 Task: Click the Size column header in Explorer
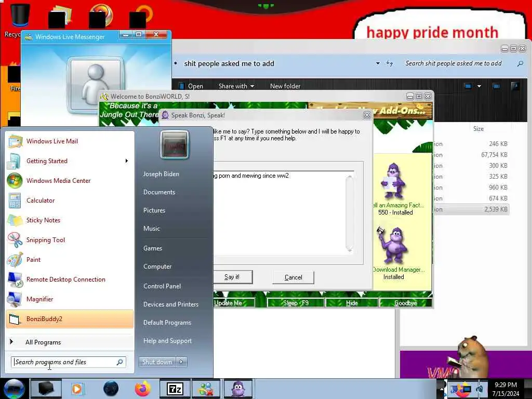pos(478,129)
